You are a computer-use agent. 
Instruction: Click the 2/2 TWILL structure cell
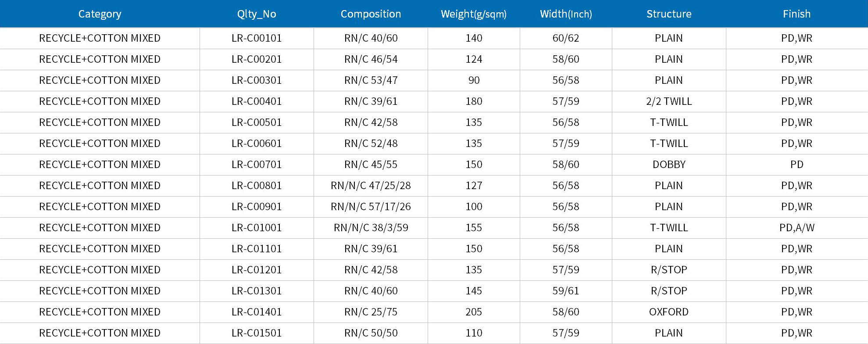[669, 101]
